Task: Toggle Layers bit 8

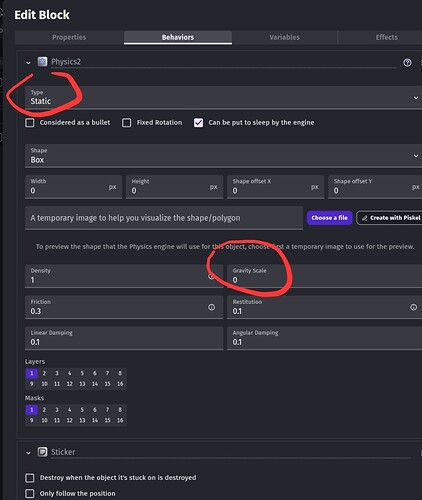Action: tap(120, 373)
